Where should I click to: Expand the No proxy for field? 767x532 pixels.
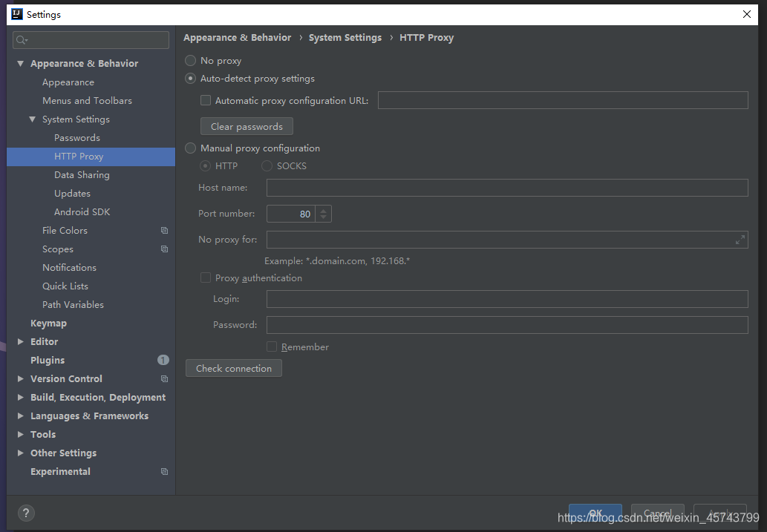coord(740,240)
